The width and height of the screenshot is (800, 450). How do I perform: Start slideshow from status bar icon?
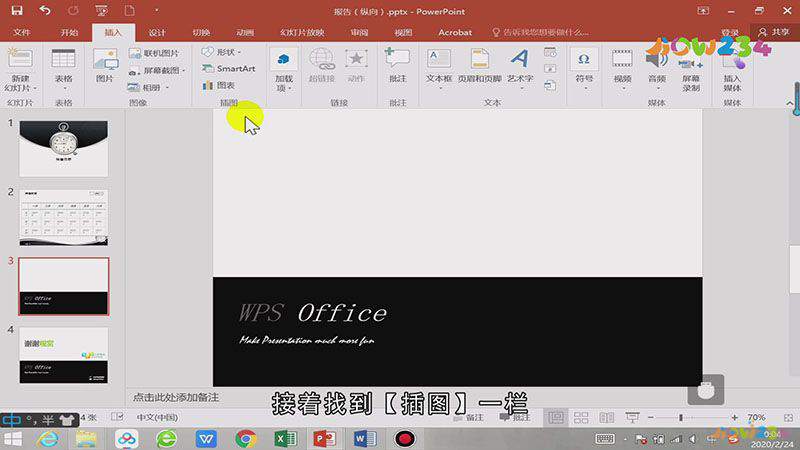point(632,418)
